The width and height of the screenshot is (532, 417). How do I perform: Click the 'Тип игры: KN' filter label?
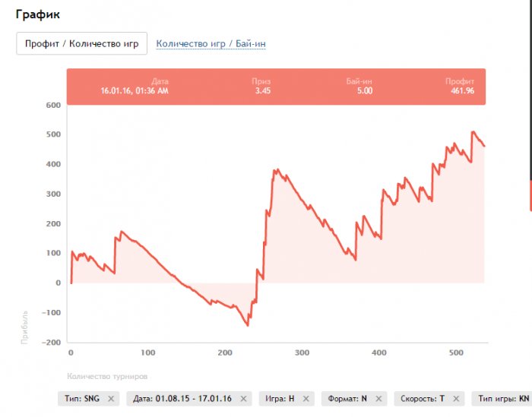point(503,399)
